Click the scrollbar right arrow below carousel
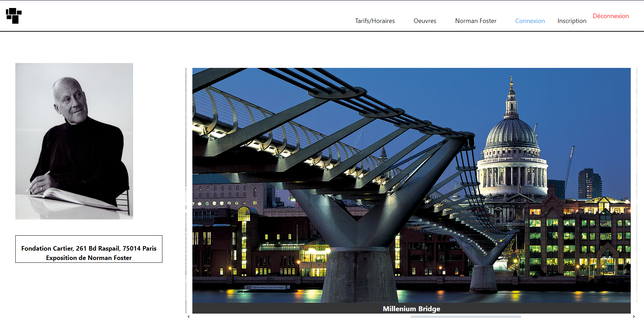The width and height of the screenshot is (644, 323). 634,316
